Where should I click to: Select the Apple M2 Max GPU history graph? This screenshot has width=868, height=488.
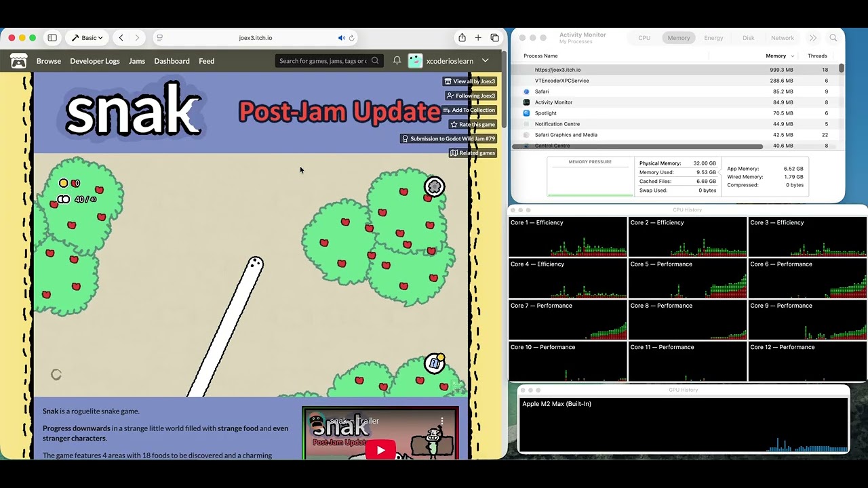point(684,425)
